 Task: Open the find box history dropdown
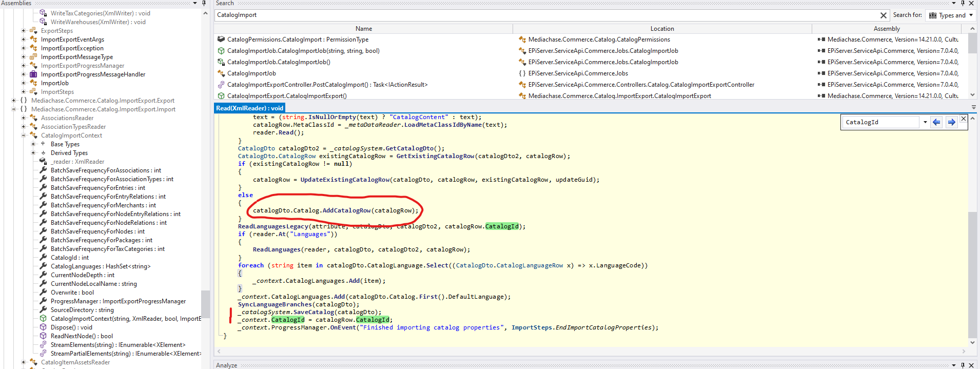(x=925, y=122)
